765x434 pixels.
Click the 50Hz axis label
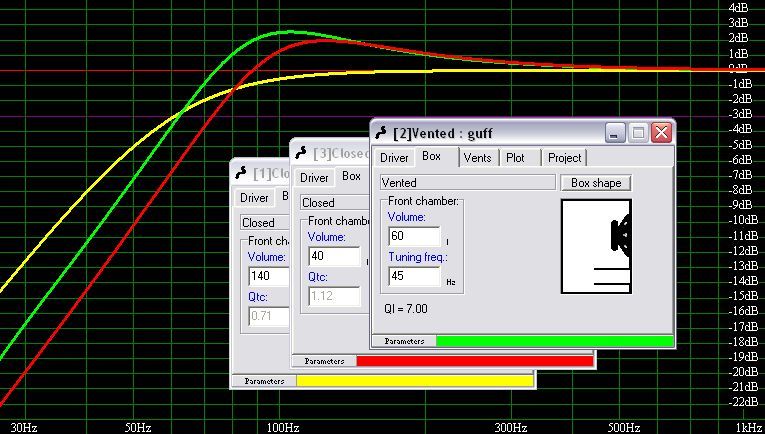(138, 428)
